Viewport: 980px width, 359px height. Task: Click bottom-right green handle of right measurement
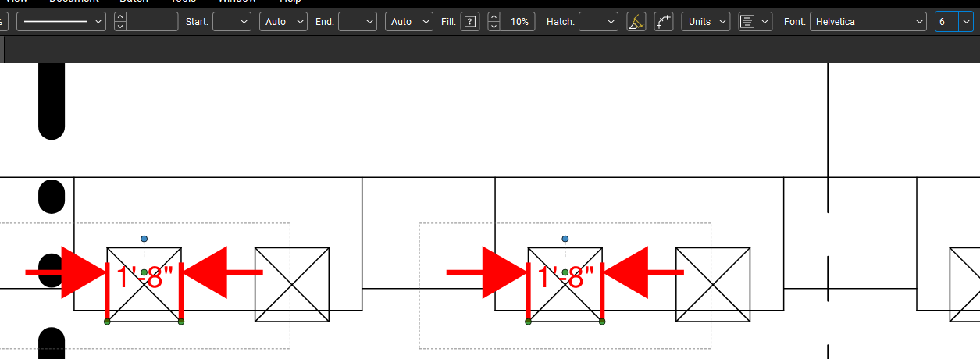[602, 322]
